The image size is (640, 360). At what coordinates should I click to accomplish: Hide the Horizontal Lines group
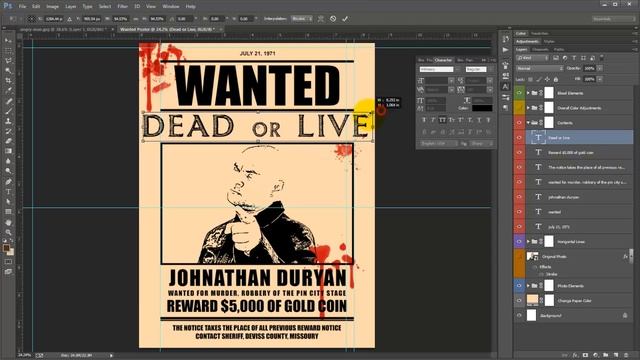[519, 242]
